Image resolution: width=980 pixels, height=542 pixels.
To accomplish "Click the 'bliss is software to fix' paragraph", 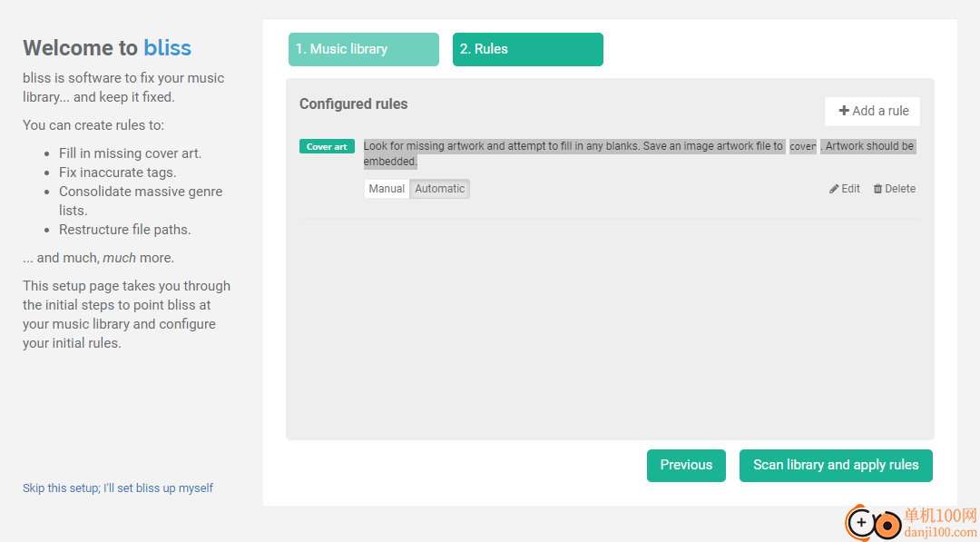I will (123, 87).
